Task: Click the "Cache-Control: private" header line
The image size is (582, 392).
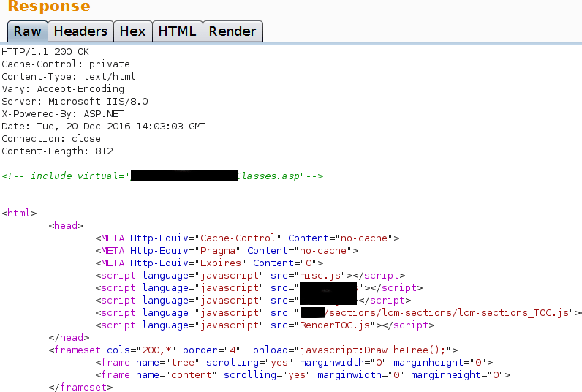Action: 66,64
